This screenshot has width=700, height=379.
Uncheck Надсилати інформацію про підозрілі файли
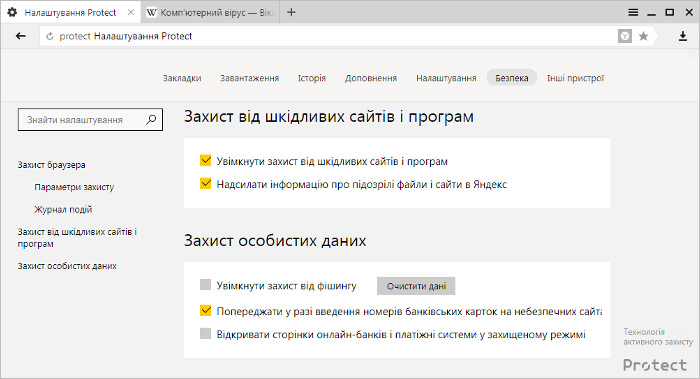pos(205,184)
